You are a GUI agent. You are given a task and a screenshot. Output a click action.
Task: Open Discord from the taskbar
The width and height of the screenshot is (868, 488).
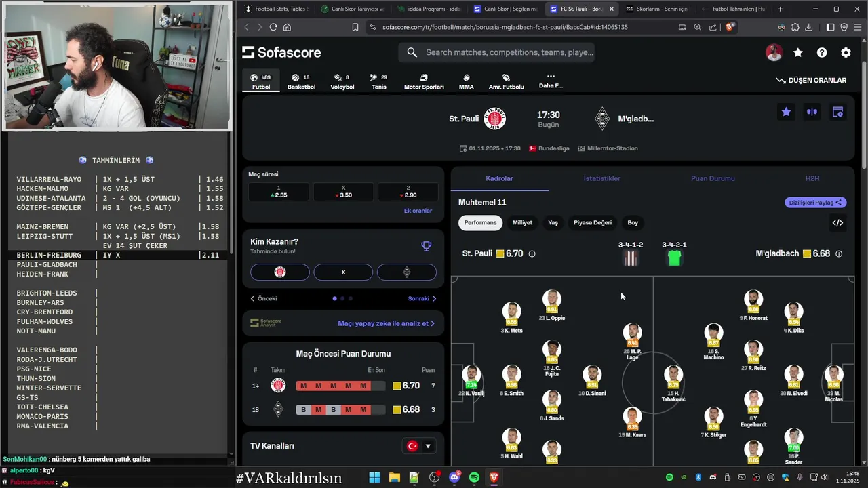click(454, 477)
